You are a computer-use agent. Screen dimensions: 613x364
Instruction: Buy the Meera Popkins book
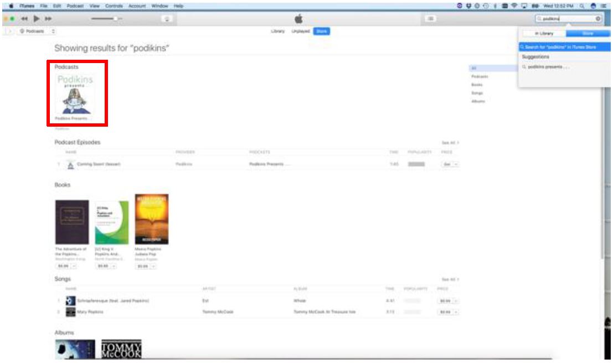coord(143,266)
